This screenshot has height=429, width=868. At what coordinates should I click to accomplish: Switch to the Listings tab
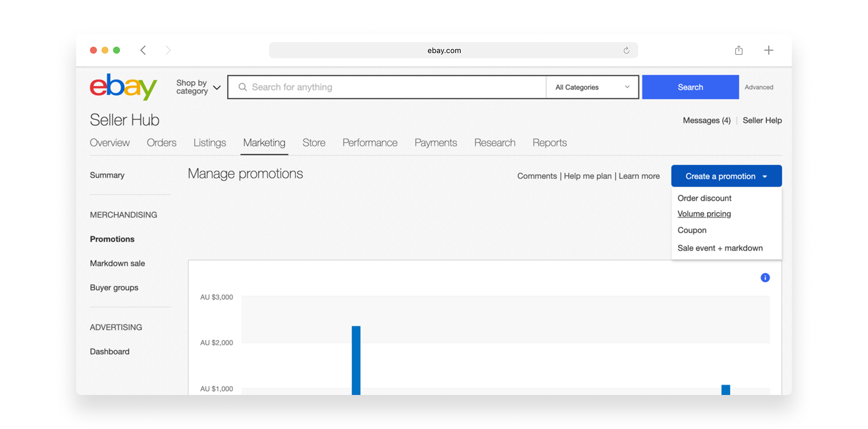tap(210, 142)
